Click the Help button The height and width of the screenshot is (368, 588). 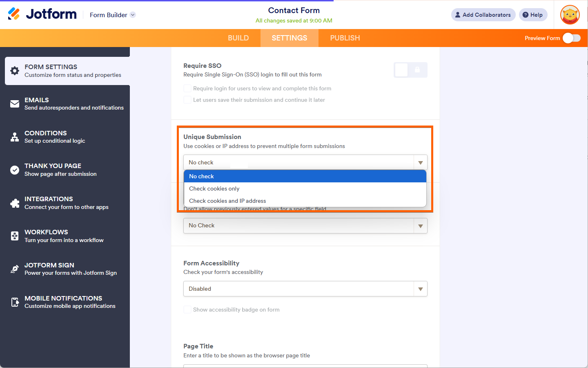point(533,15)
